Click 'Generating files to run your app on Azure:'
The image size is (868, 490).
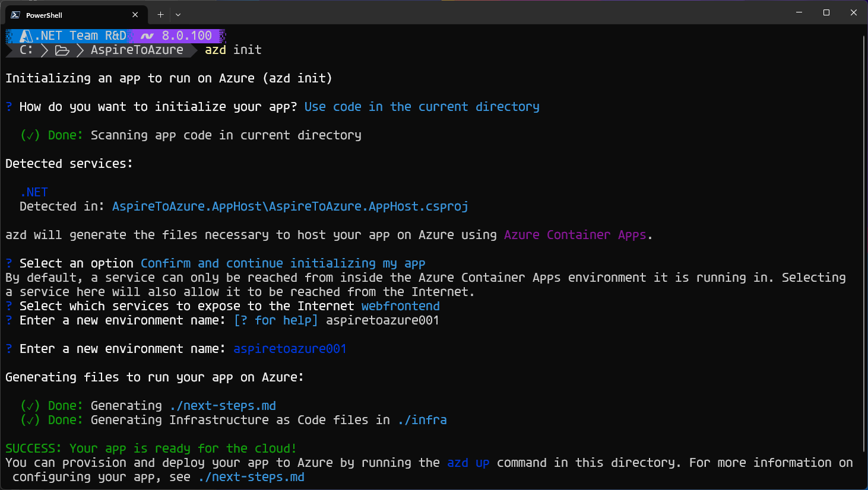(155, 377)
